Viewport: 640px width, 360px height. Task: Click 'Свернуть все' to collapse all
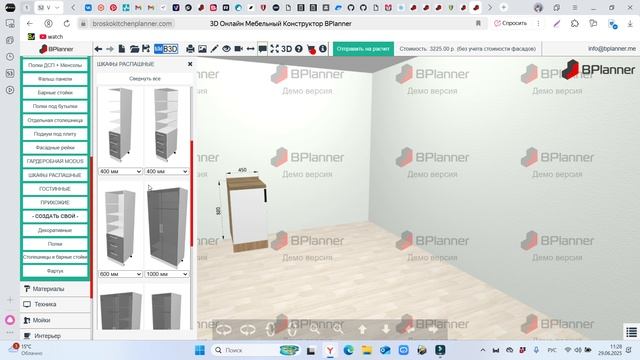pyautogui.click(x=144, y=78)
